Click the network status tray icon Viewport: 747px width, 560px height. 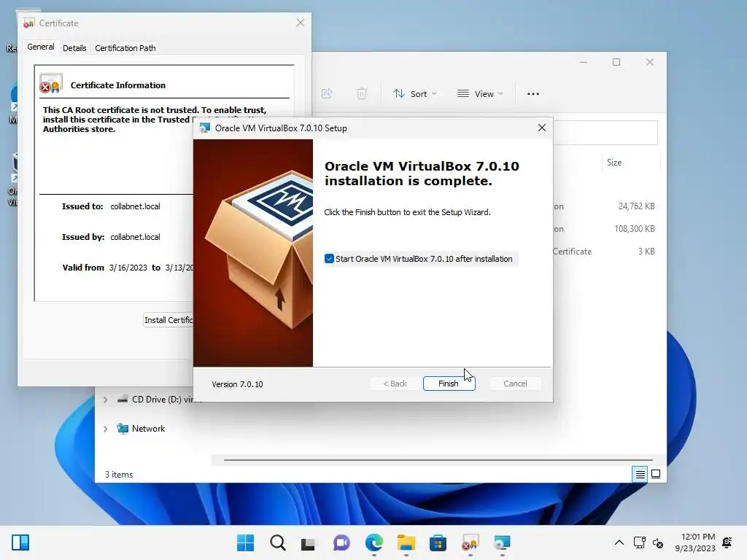tap(639, 542)
